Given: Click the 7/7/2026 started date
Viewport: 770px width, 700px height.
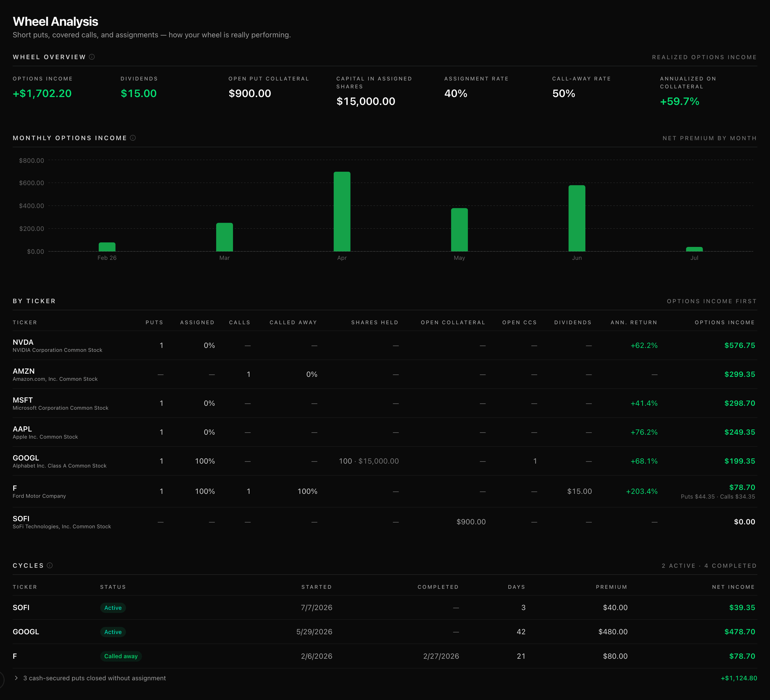Looking at the screenshot, I should coord(316,608).
